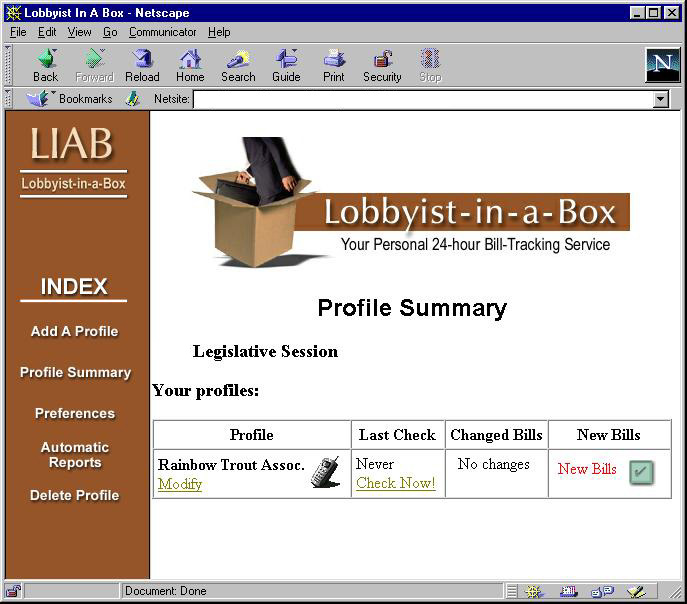Click the 'Legislative Session' heading
This screenshot has height=604, width=687.
point(265,351)
